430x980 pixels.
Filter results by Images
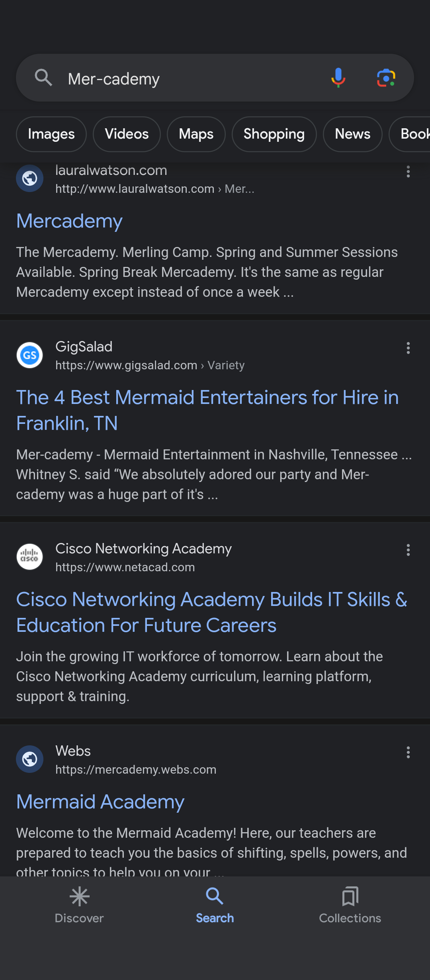coord(51,134)
